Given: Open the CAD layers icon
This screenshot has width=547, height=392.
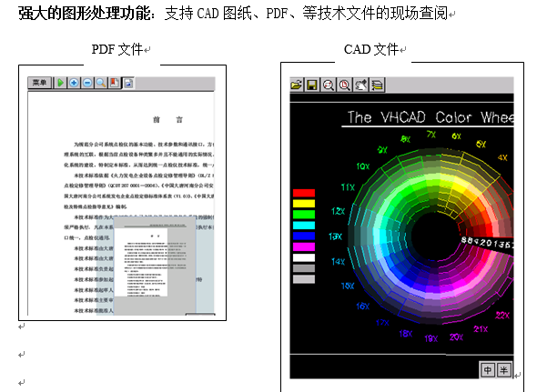Looking at the screenshot, I should (x=377, y=85).
